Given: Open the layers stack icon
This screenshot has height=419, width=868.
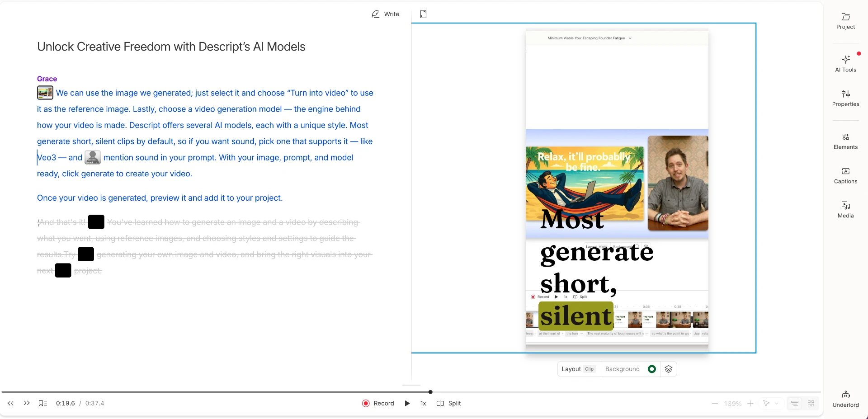Looking at the screenshot, I should 669,369.
